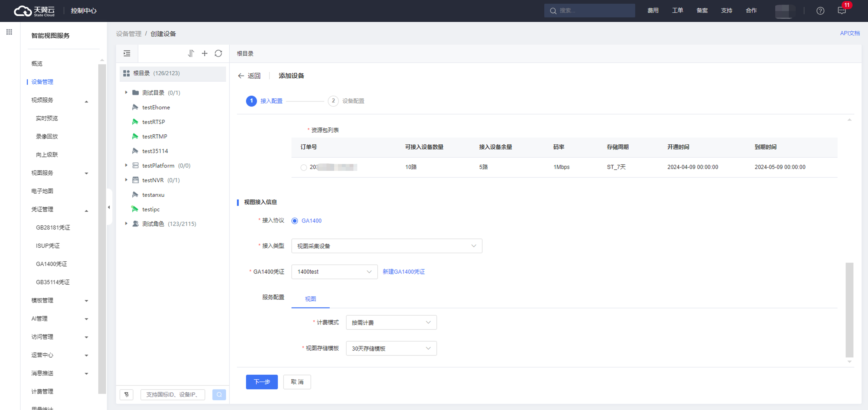Add a new directory with plus icon
The width and height of the screenshot is (868, 410).
pyautogui.click(x=205, y=53)
